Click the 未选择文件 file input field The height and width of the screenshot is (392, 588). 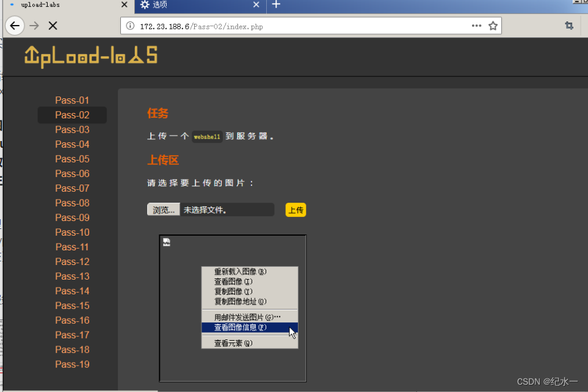[x=226, y=209]
